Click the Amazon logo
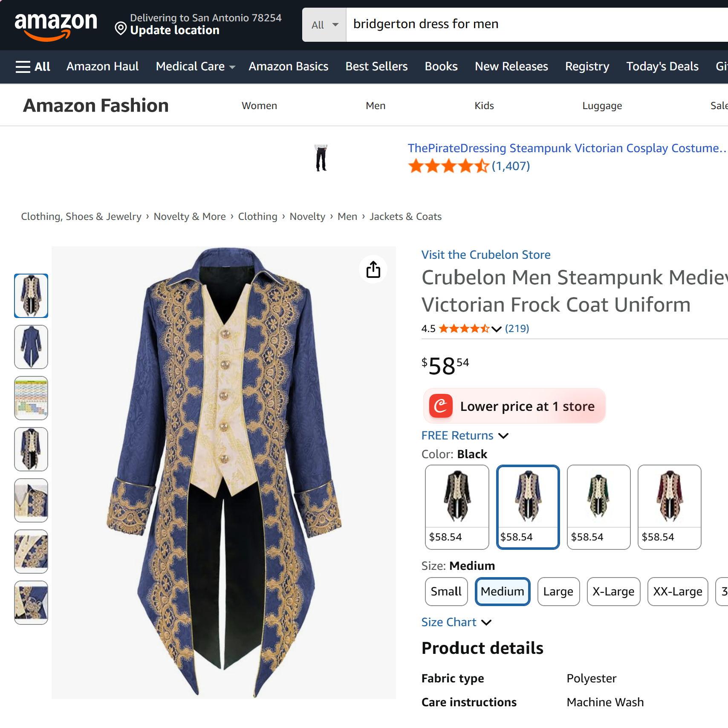The width and height of the screenshot is (728, 728). pos(56,25)
